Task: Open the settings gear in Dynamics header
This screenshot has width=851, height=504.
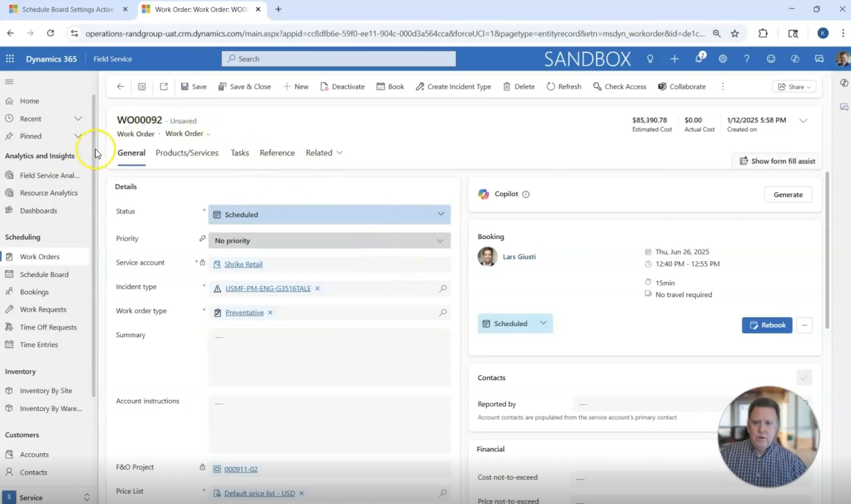Action: (723, 59)
